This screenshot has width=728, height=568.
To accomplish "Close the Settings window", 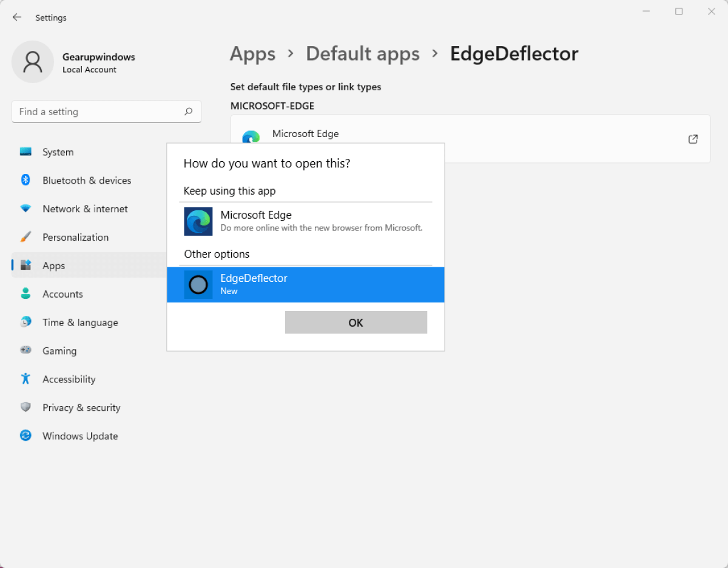I will [x=712, y=12].
